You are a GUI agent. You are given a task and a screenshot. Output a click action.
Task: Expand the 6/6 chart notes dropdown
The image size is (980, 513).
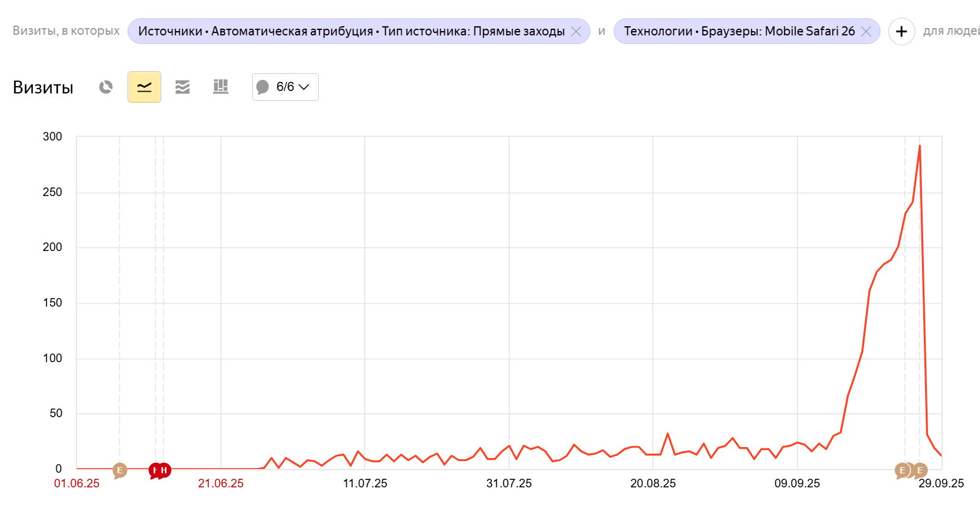coord(285,87)
